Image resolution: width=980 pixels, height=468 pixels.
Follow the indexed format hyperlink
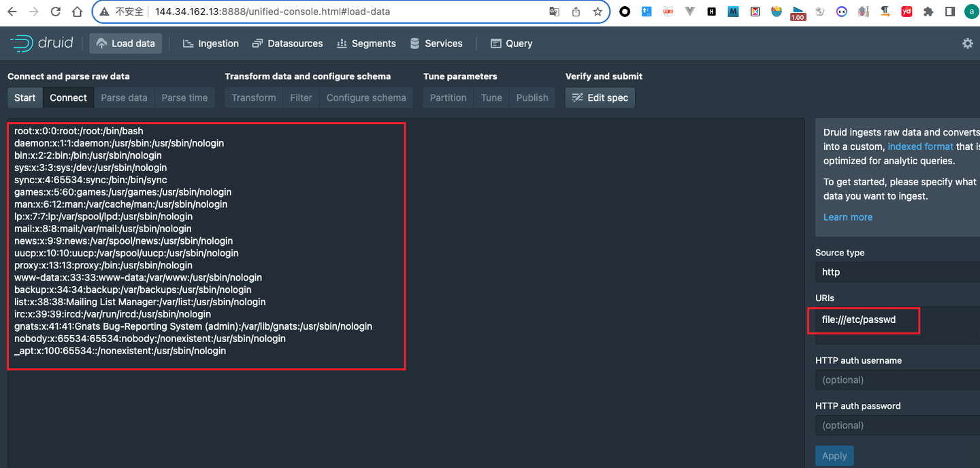coord(920,146)
